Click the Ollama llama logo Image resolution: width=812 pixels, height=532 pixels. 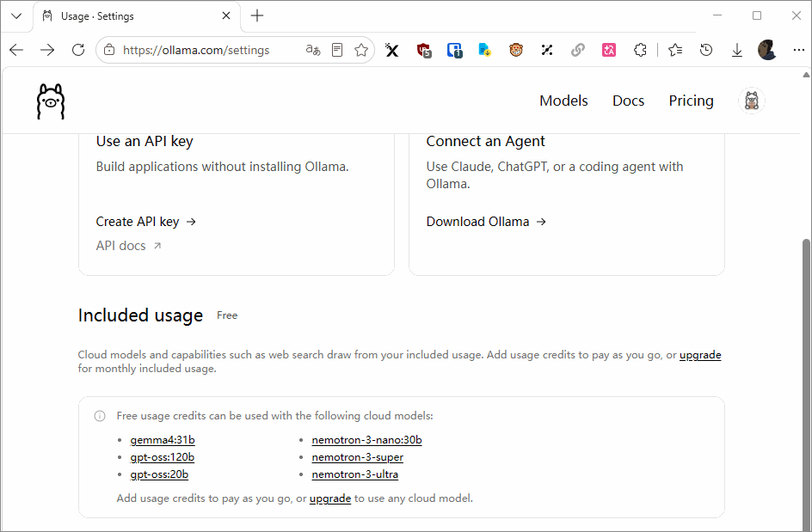click(51, 101)
